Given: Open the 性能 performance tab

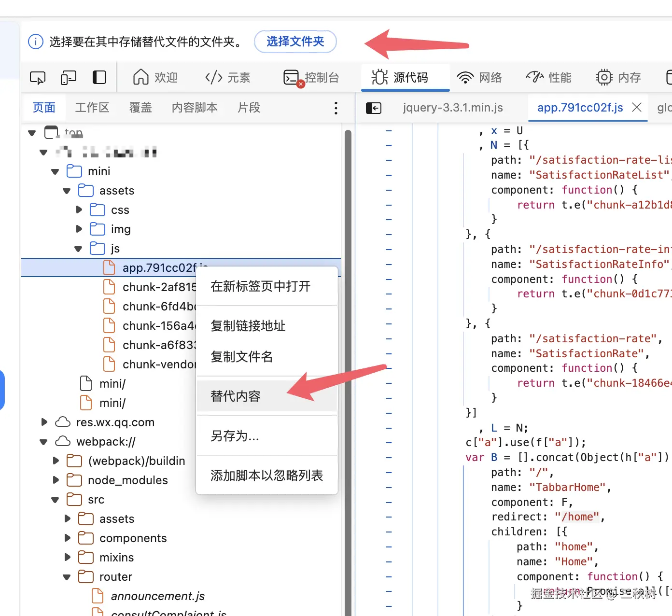Looking at the screenshot, I should tap(549, 77).
